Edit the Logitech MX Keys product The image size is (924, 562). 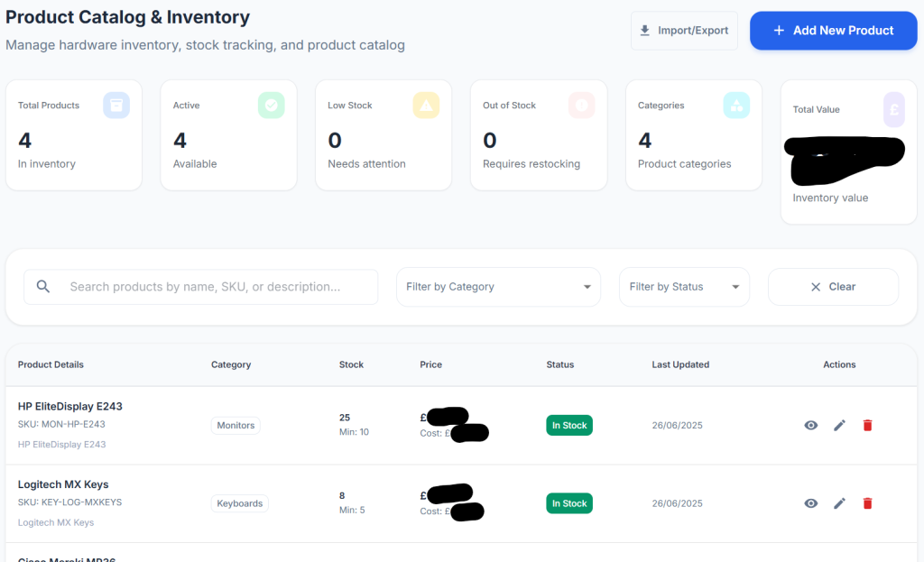(x=840, y=503)
